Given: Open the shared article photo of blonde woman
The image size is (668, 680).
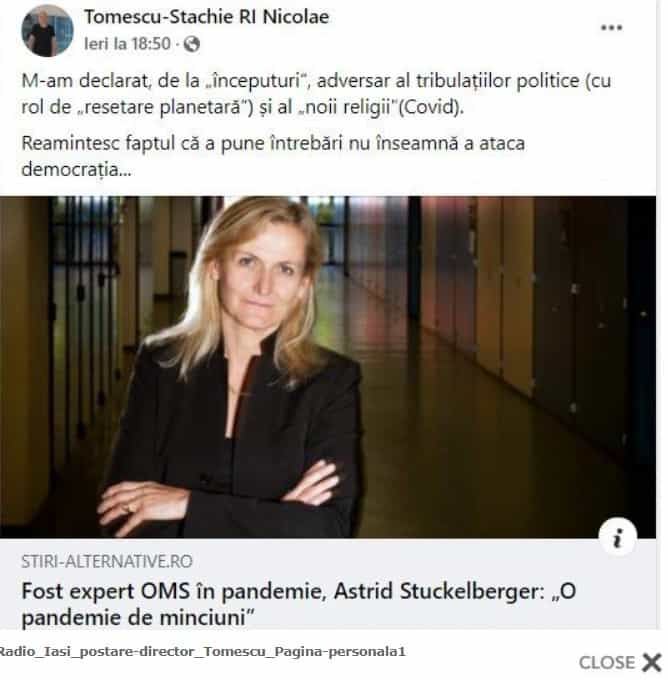Looking at the screenshot, I should point(328,367).
